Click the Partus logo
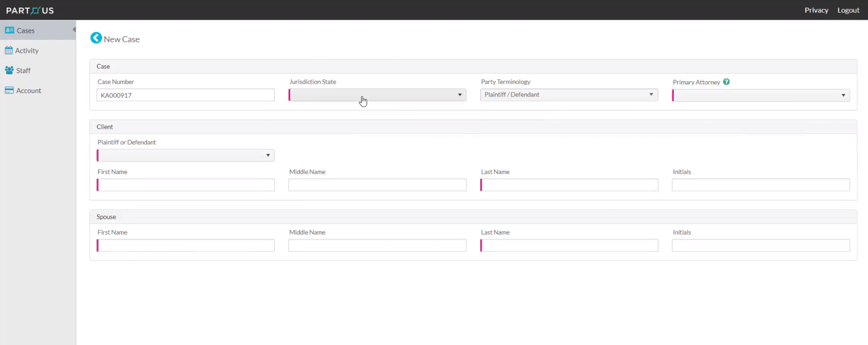The height and width of the screenshot is (345, 868). point(30,10)
